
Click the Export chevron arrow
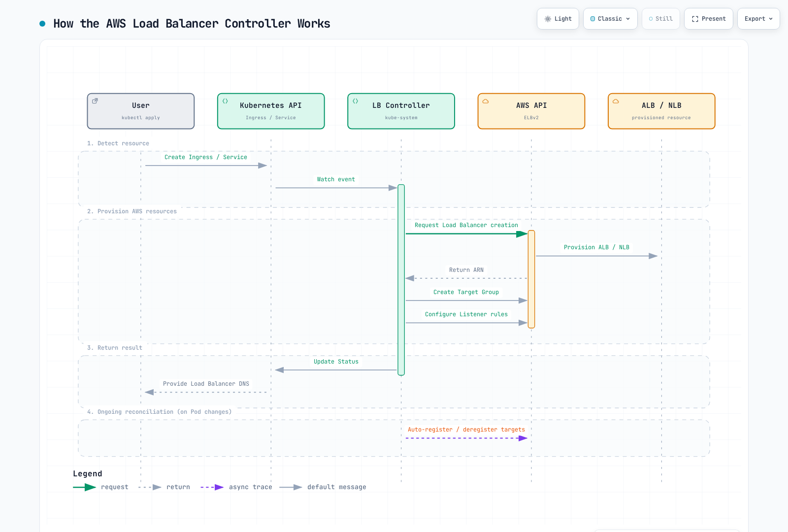coord(771,19)
